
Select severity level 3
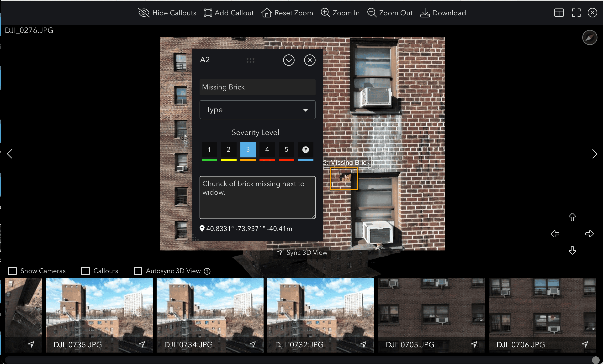[248, 150]
